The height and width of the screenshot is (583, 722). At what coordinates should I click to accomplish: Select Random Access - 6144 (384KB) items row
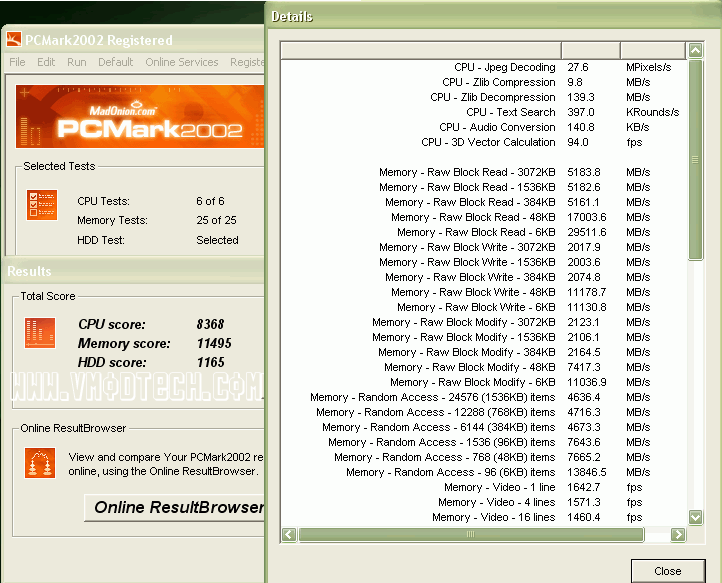[x=483, y=427]
